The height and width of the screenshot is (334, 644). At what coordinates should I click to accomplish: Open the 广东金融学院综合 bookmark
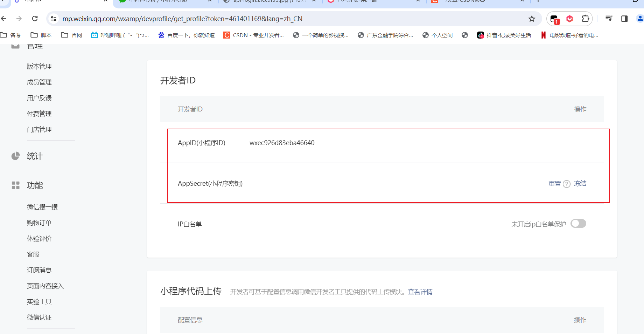click(385, 35)
